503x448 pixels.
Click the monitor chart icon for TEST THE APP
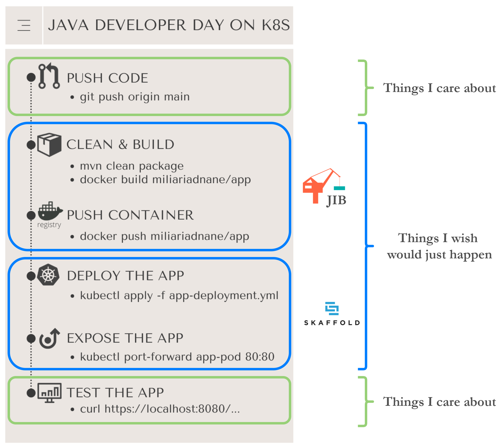click(x=50, y=393)
